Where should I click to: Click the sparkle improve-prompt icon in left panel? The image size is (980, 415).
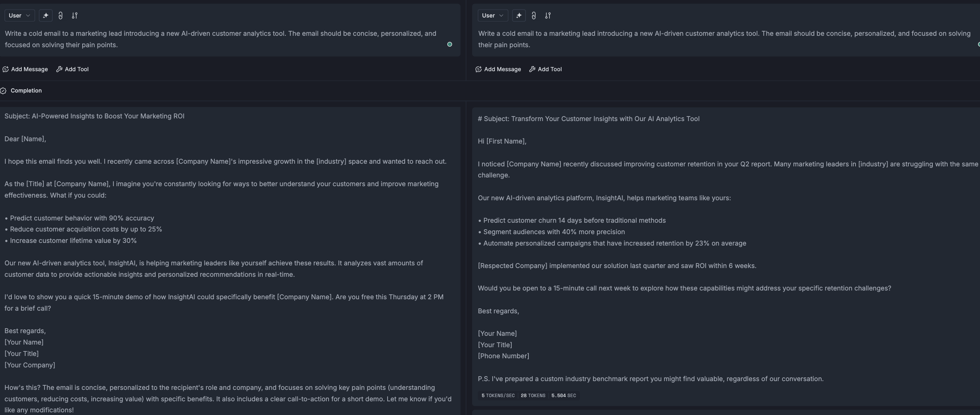click(45, 16)
